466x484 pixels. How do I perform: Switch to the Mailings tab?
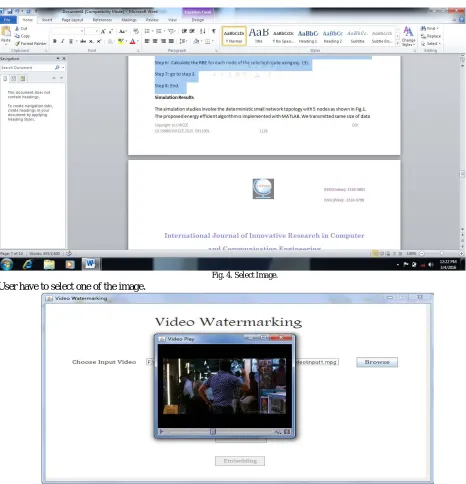point(129,20)
